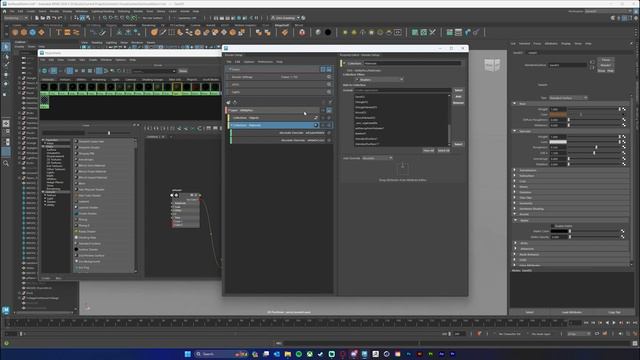Click the Specular Roughness slider handle
This screenshot has width=640, height=360.
(596, 147)
